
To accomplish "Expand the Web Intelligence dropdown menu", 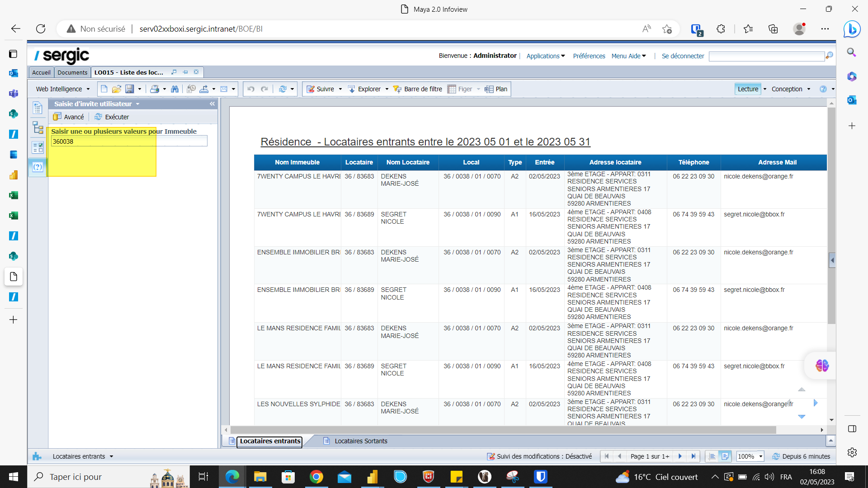I will tap(63, 89).
